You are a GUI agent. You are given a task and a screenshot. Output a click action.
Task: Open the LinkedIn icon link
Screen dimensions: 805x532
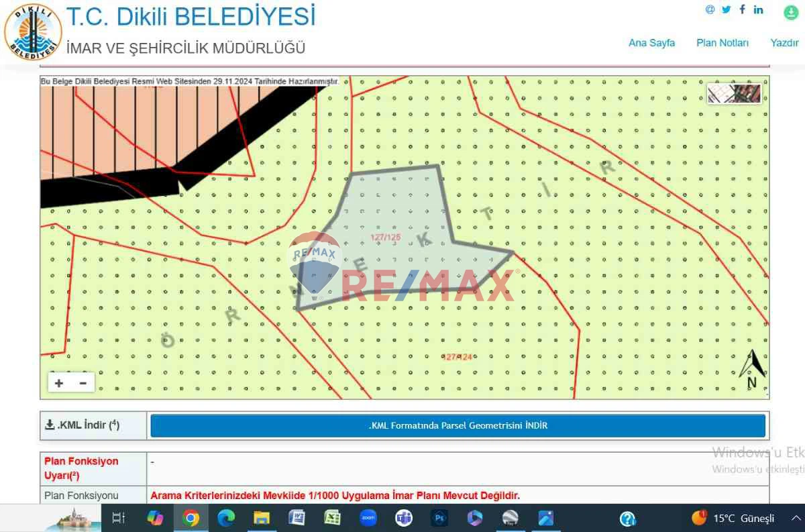pos(759,9)
